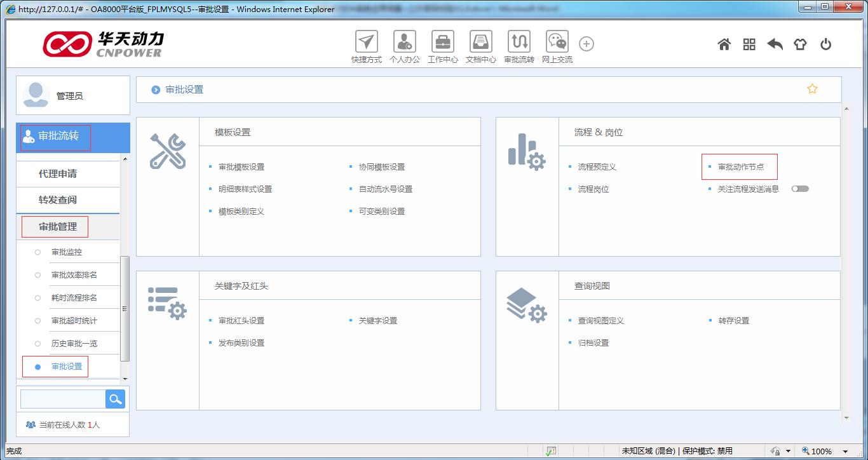Mark 审批设置 page as favorite with the star
This screenshot has width=868, height=460.
812,90
